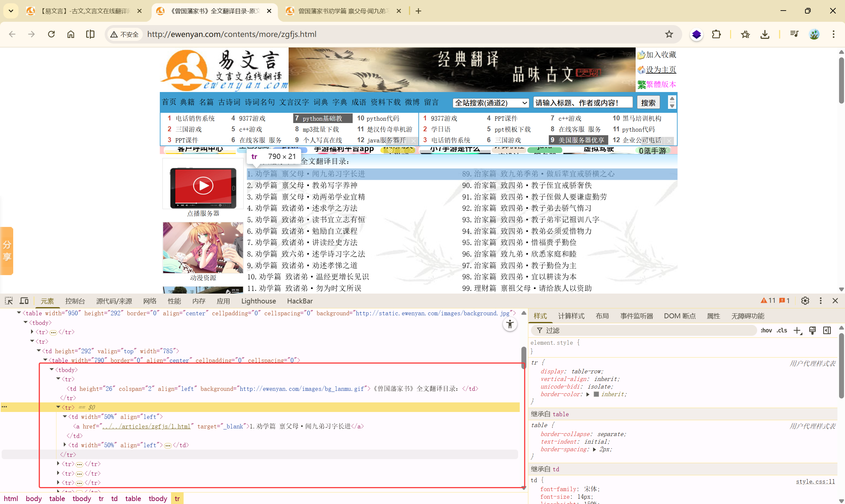Toggle the .cls element classes panel
The height and width of the screenshot is (504, 845).
click(x=782, y=331)
